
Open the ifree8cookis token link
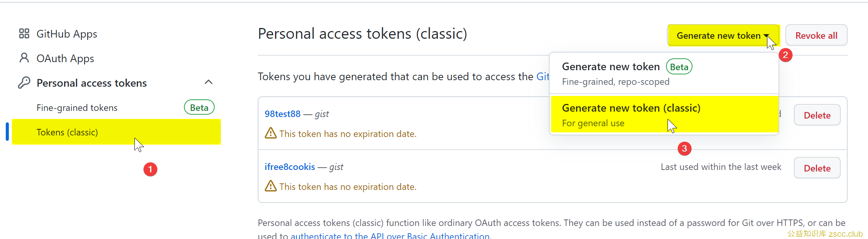(x=290, y=167)
